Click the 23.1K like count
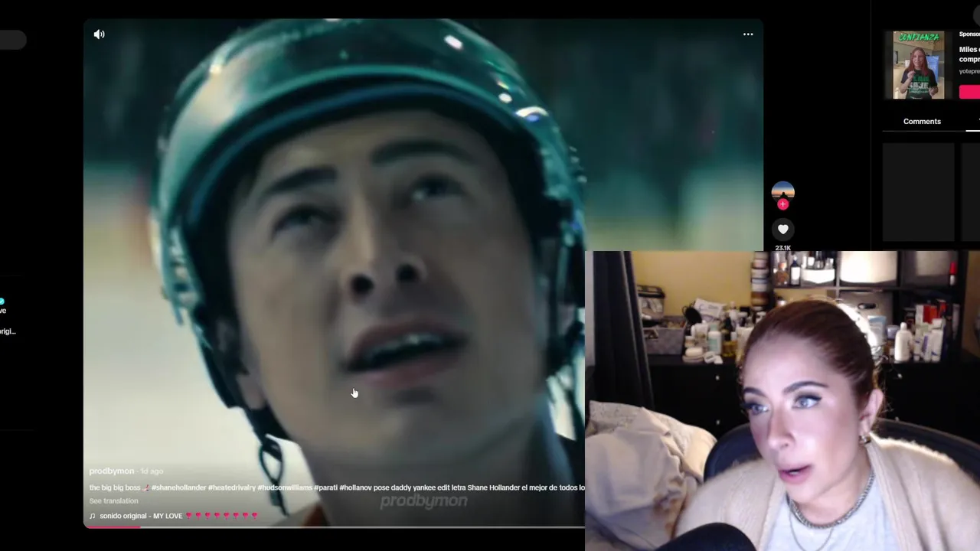980x551 pixels. [782, 248]
